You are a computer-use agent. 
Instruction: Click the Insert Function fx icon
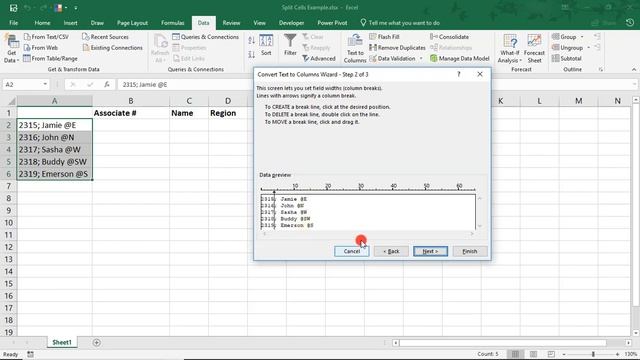click(107, 84)
